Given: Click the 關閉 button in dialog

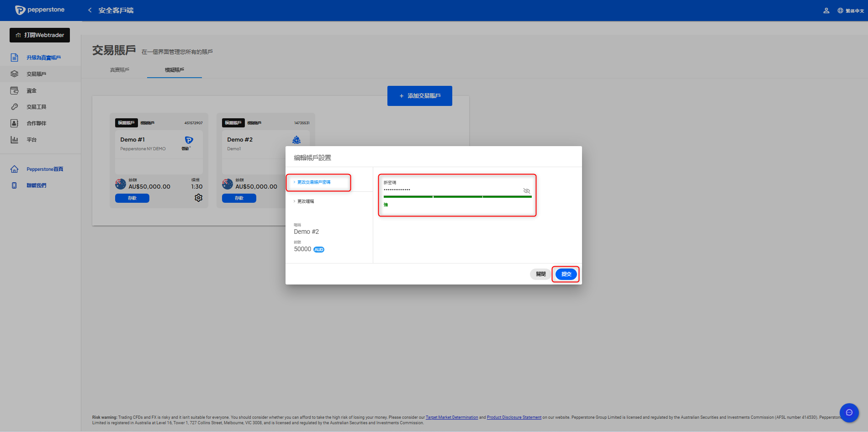Looking at the screenshot, I should point(541,274).
